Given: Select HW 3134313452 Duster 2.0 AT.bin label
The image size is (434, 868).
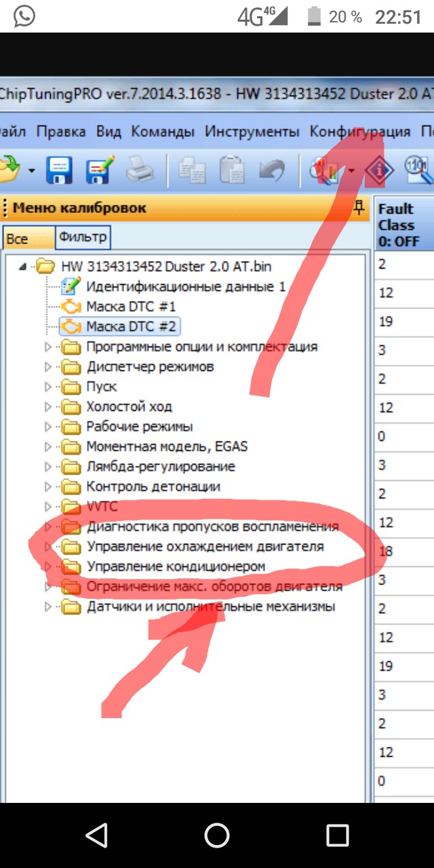Looking at the screenshot, I should coord(166,267).
